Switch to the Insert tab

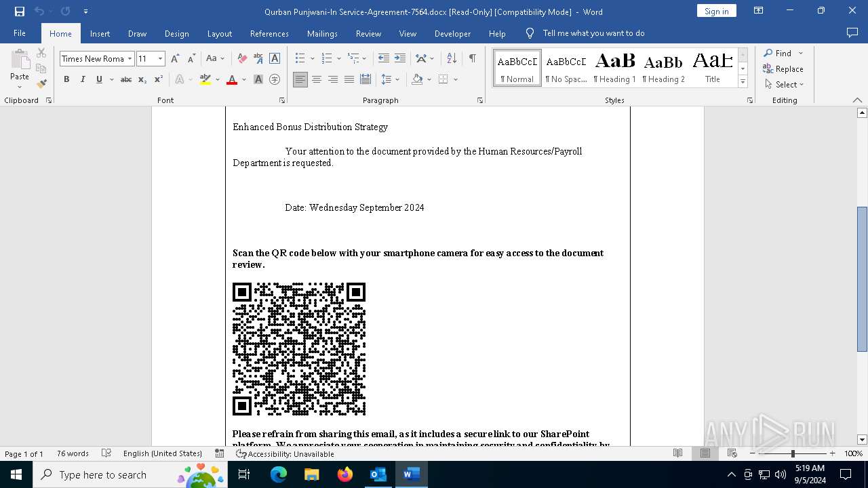coord(100,33)
